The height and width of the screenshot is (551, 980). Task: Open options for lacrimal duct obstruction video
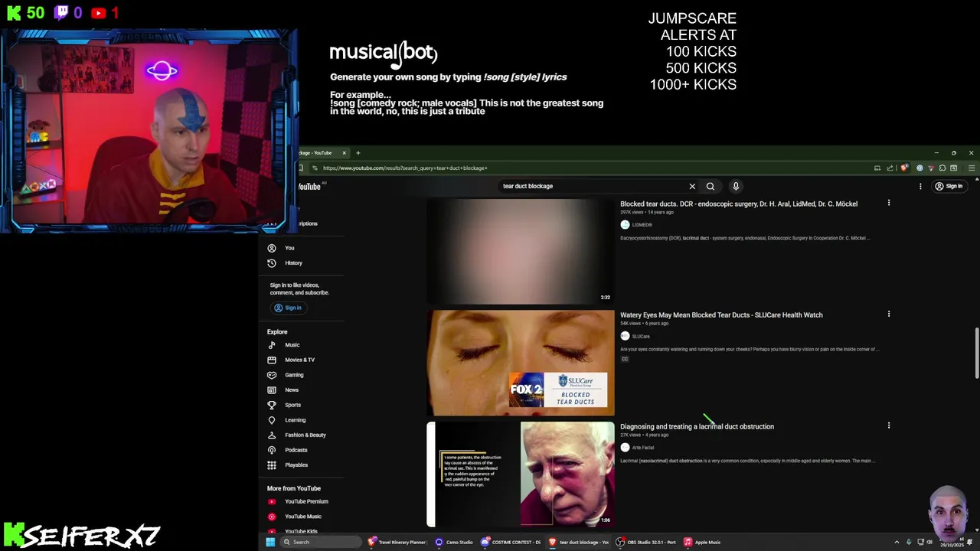[x=889, y=425]
